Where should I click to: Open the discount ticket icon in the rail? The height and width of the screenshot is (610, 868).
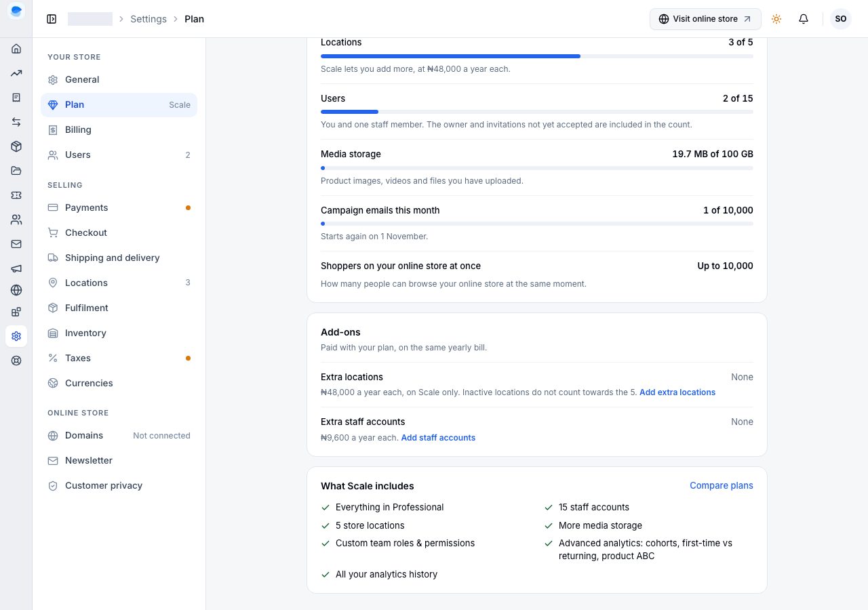[16, 195]
